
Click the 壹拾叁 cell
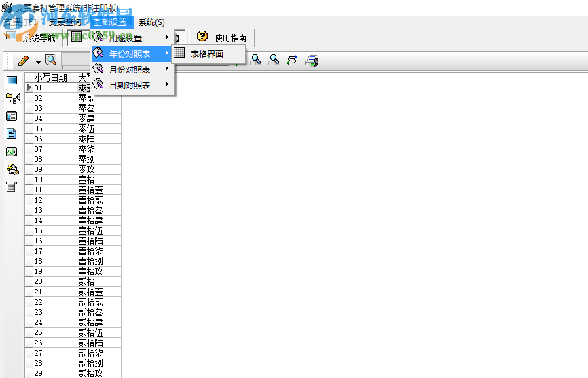99,210
